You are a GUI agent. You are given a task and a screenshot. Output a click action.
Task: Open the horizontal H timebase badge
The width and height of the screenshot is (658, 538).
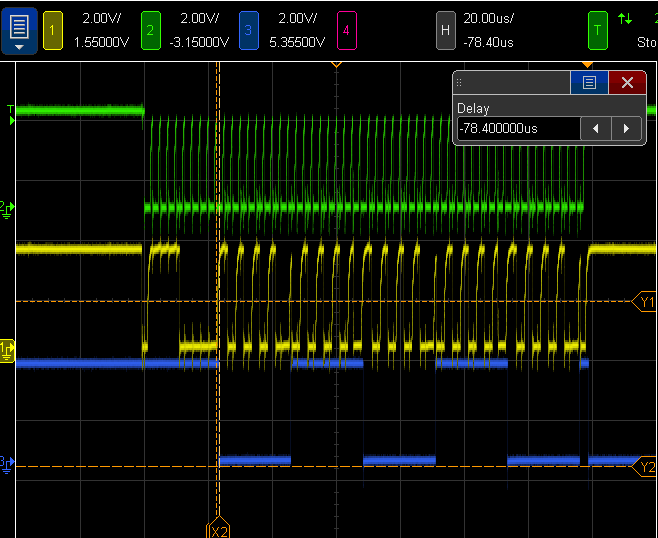pos(445,30)
